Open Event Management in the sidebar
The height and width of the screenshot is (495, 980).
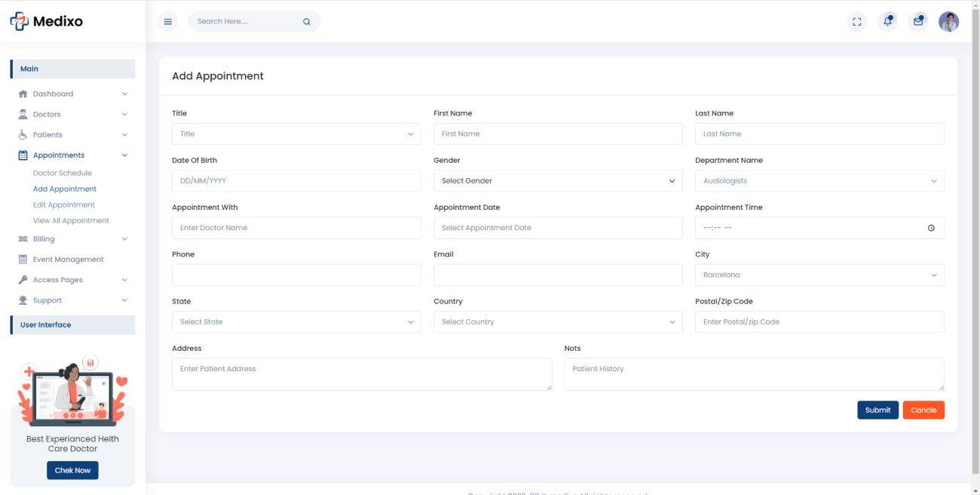point(68,260)
